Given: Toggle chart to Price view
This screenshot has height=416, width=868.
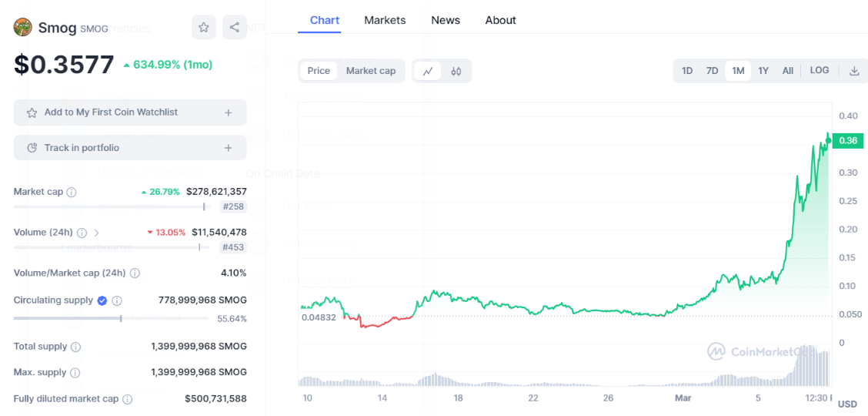Looking at the screenshot, I should point(319,71).
